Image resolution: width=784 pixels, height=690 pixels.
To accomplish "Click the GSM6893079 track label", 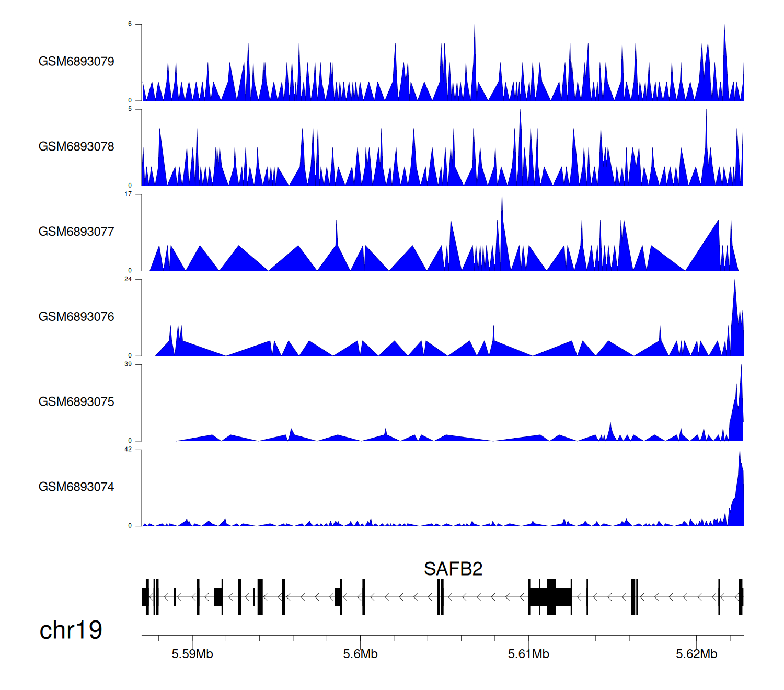I will point(76,61).
